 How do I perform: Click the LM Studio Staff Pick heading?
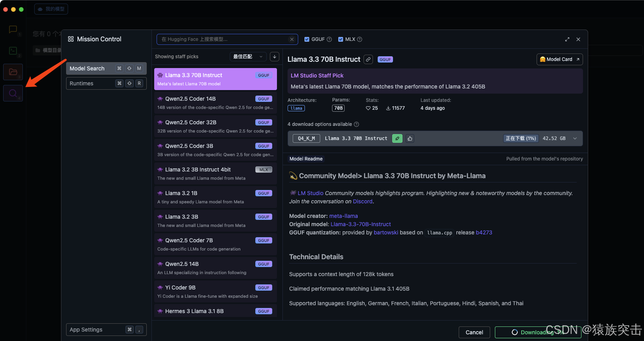317,76
